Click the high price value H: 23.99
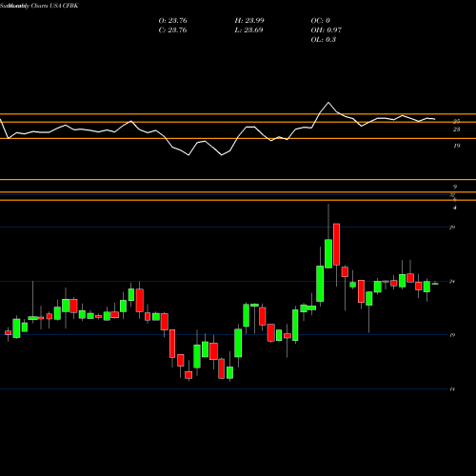 pyautogui.click(x=249, y=21)
